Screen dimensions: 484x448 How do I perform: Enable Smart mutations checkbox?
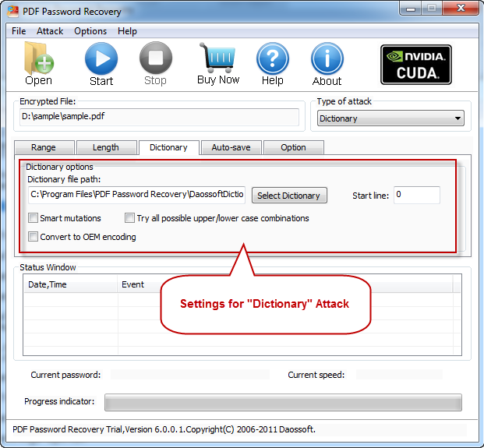(x=33, y=218)
